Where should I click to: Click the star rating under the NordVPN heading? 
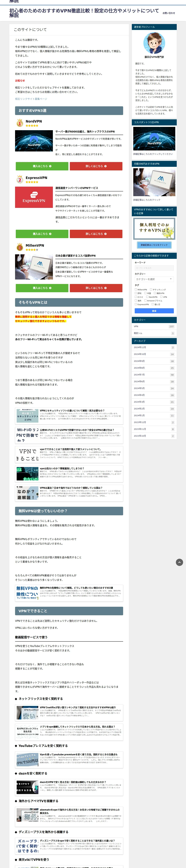point(32,126)
